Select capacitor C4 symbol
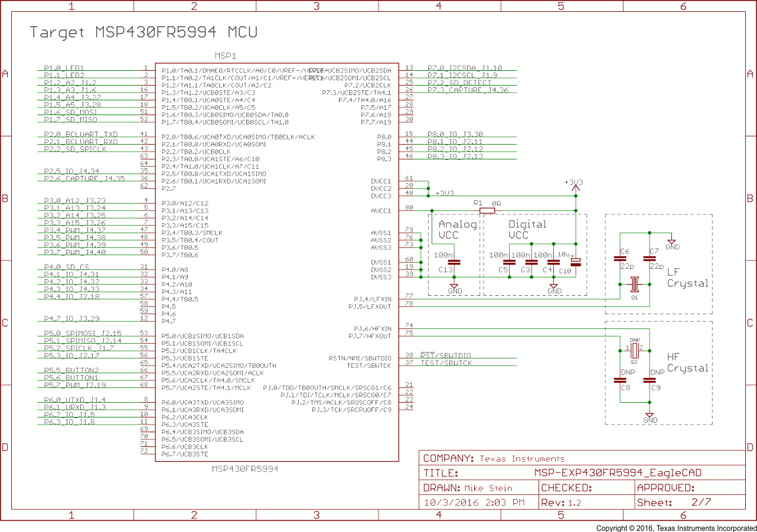This screenshot has height=532, width=757. [553, 262]
